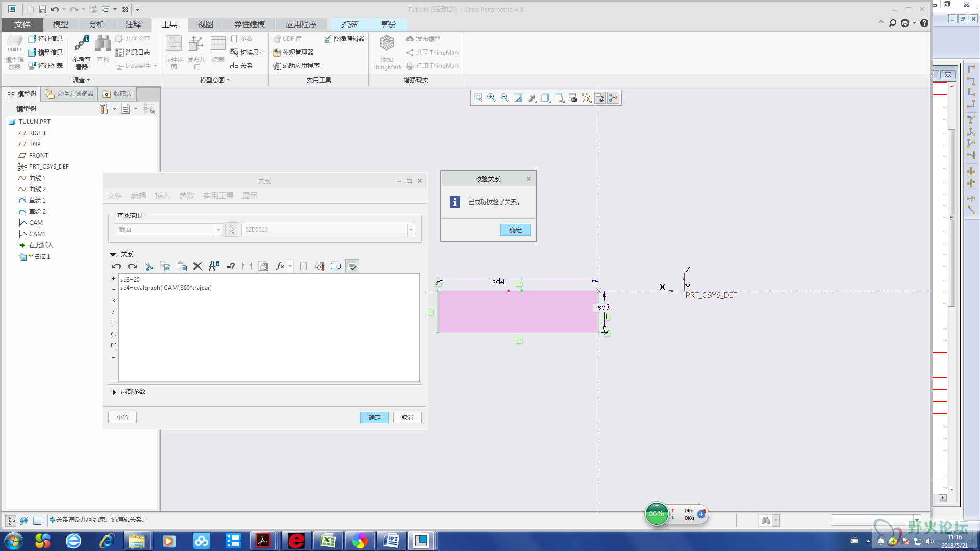Open the search scope dropdown
Screen dimensions: 980x551
point(218,230)
